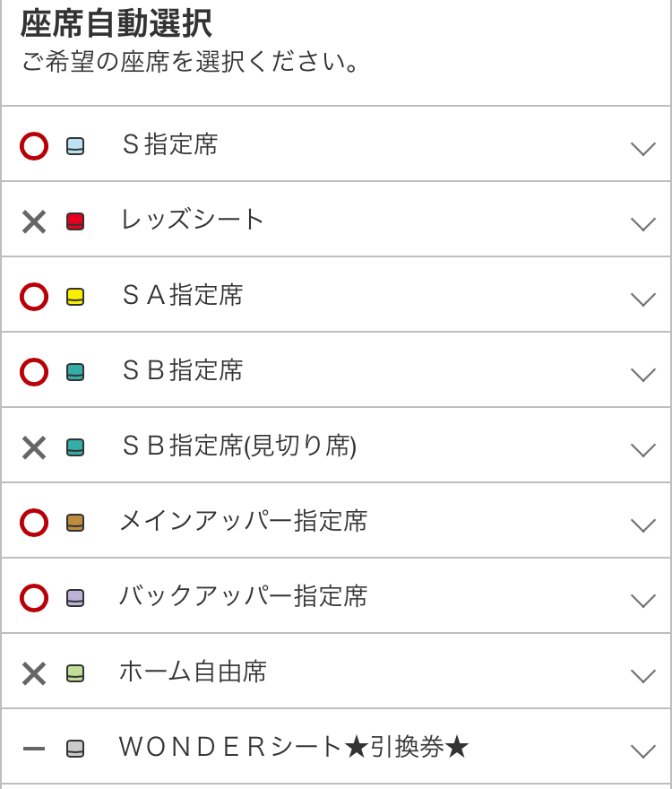Image resolution: width=672 pixels, height=789 pixels.
Task: Click the X unavailable icon for ホーム自由席
Action: [x=34, y=673]
